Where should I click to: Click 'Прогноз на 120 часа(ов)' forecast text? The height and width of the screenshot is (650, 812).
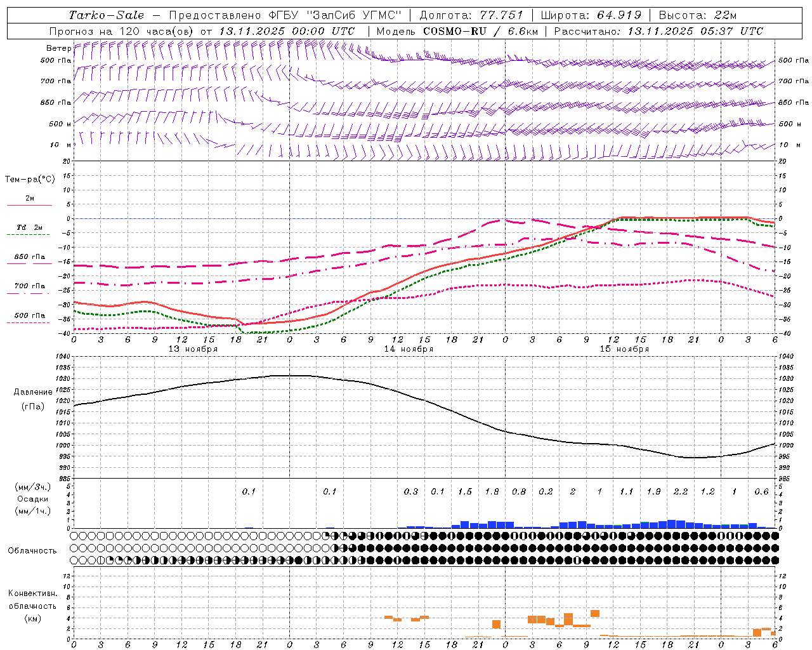click(122, 31)
